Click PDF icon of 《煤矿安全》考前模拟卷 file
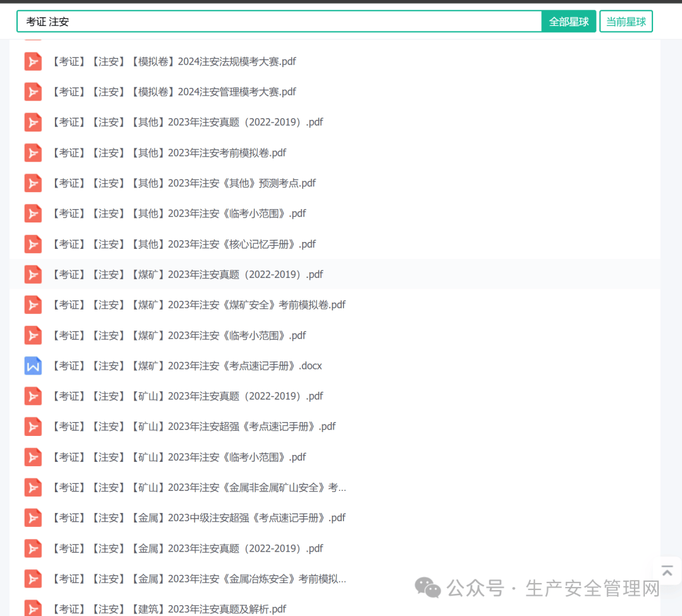The width and height of the screenshot is (682, 616). (x=33, y=305)
